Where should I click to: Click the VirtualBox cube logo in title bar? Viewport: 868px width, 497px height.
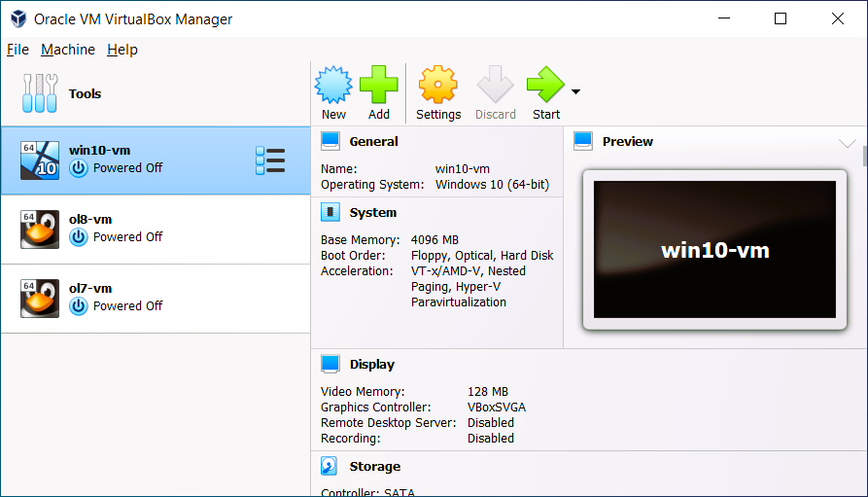[x=18, y=18]
